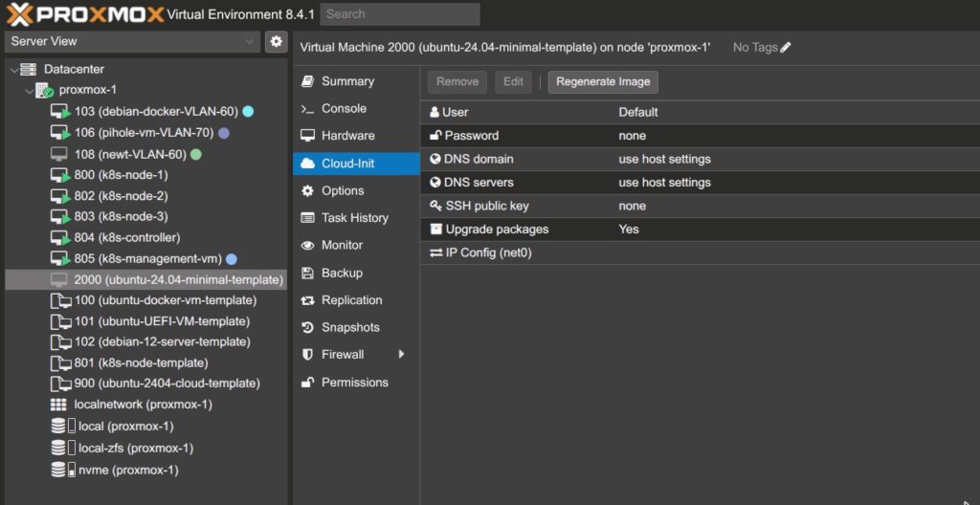Open the Console tab
Image resolution: width=980 pixels, height=505 pixels.
tap(356, 109)
